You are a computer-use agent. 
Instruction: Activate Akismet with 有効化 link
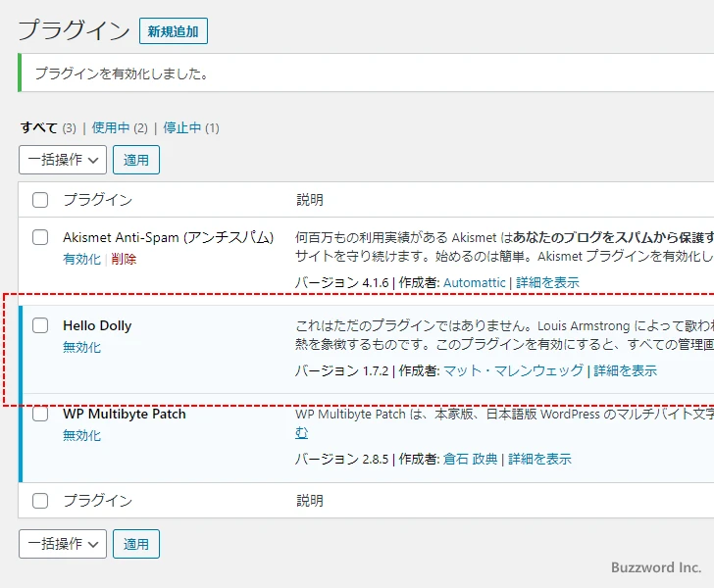[82, 259]
